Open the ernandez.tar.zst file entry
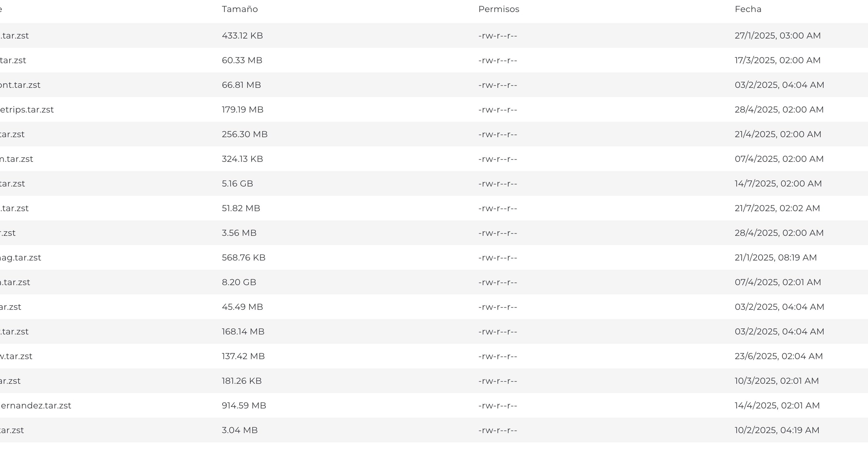Viewport: 868px width, 455px height. click(434, 405)
